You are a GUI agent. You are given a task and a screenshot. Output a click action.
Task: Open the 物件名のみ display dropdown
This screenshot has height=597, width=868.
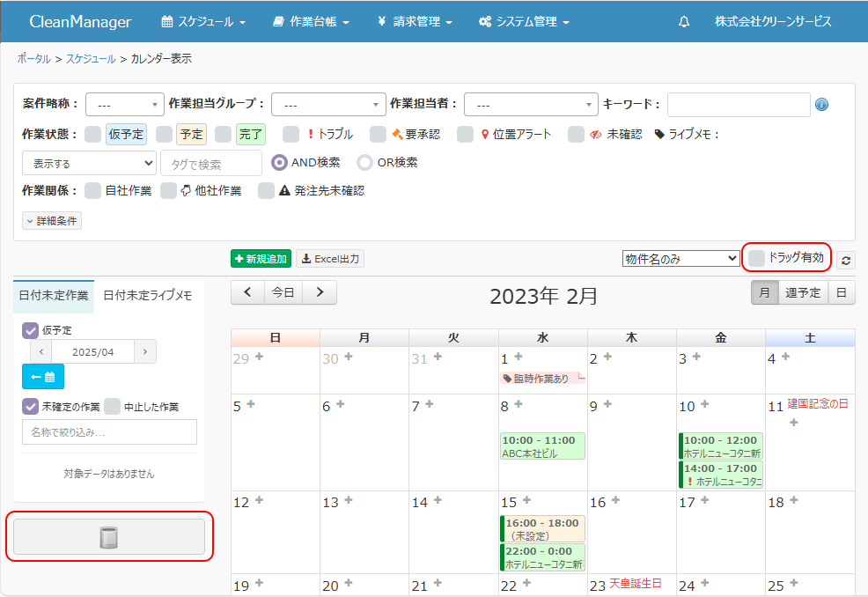click(680, 259)
